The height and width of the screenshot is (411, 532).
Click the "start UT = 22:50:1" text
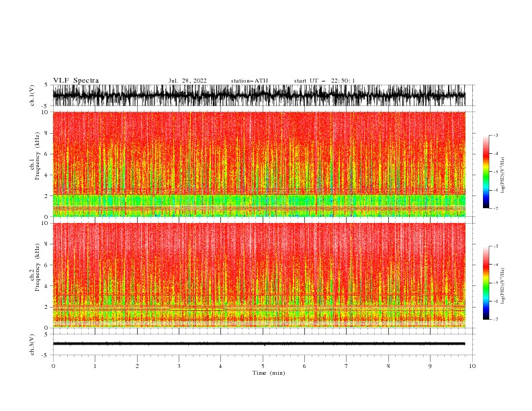click(x=324, y=81)
